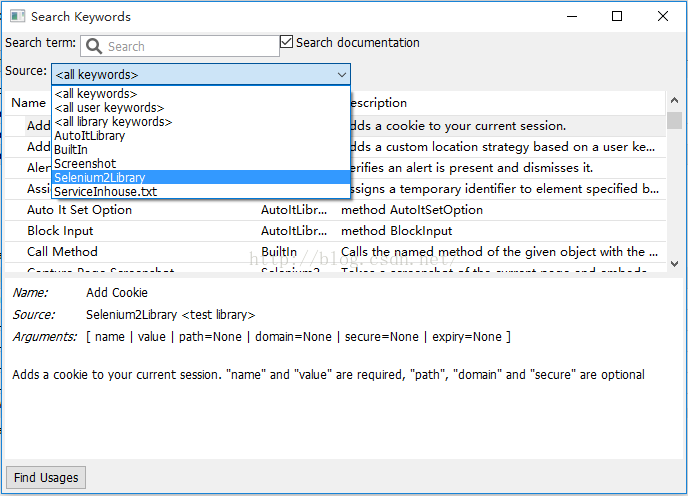The image size is (688, 496).
Task: Select <all user keywords> option
Action: 201,108
